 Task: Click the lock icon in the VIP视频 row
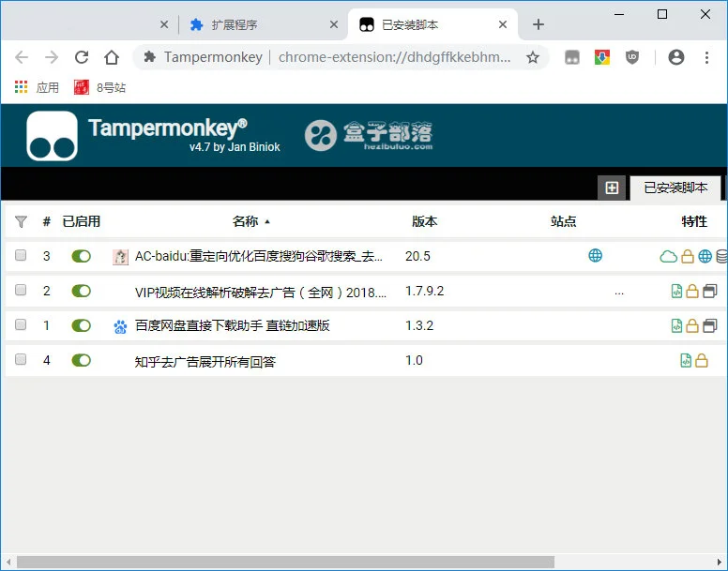point(692,291)
